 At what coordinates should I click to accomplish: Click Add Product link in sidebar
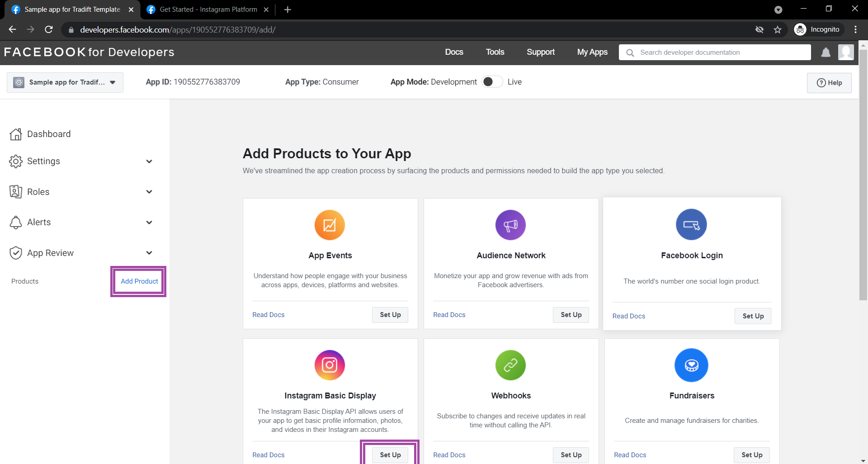tap(139, 281)
